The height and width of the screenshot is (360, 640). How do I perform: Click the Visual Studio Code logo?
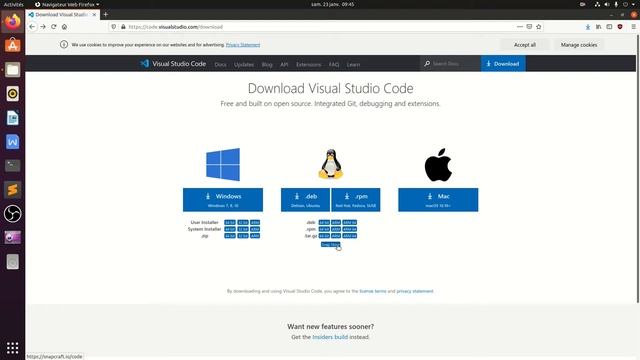(x=173, y=64)
